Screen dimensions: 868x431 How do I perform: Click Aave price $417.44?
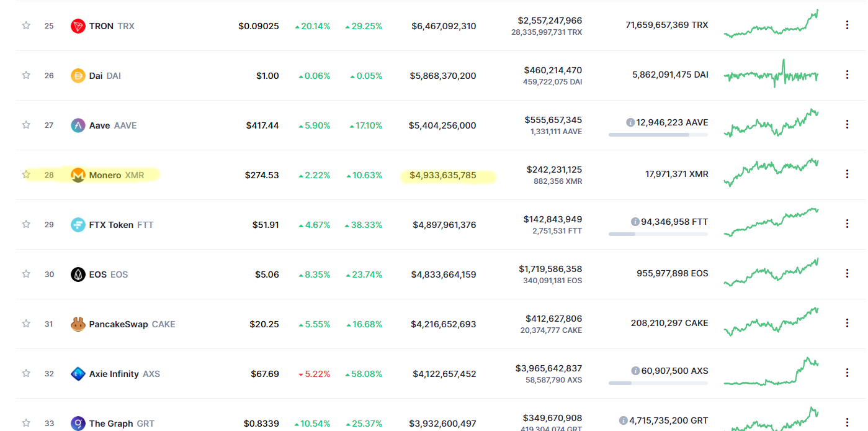[x=262, y=125]
